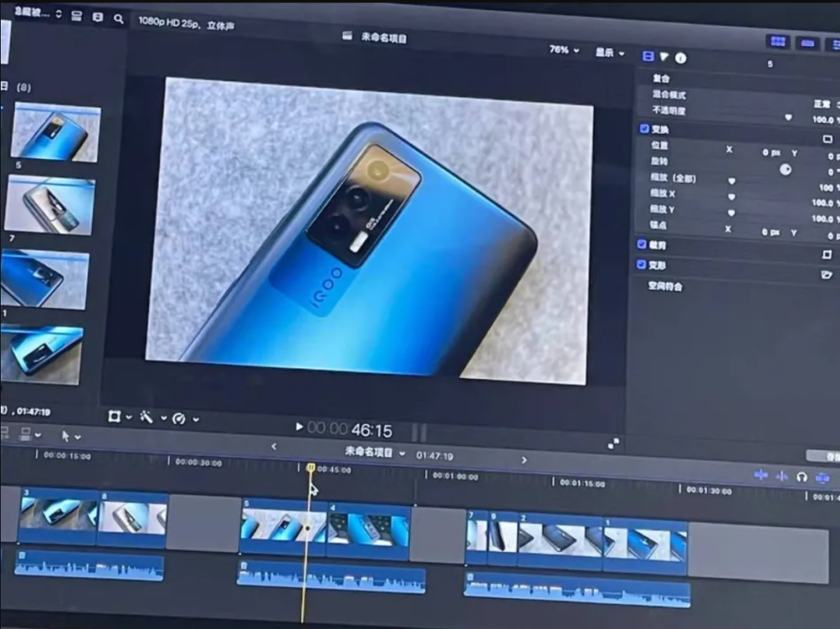Screen dimensions: 840x629
Task: Uncheck the 裁剪 crop checkbox
Action: [x=641, y=244]
